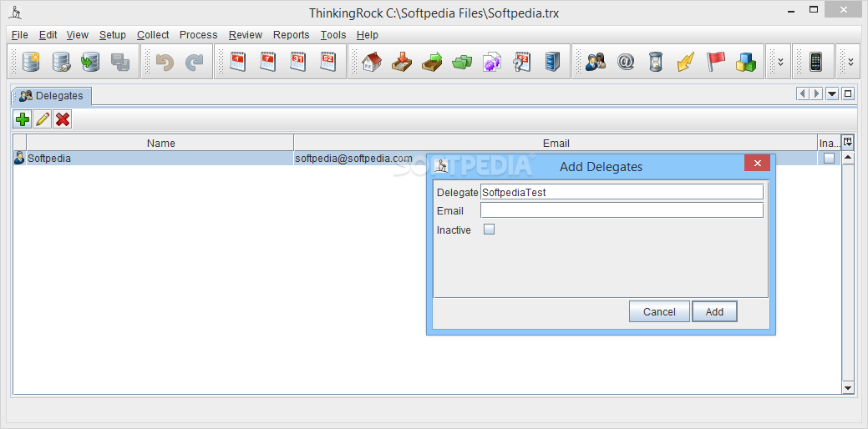Click the calendar with question mark icon
This screenshot has width=868, height=429.
[x=522, y=62]
